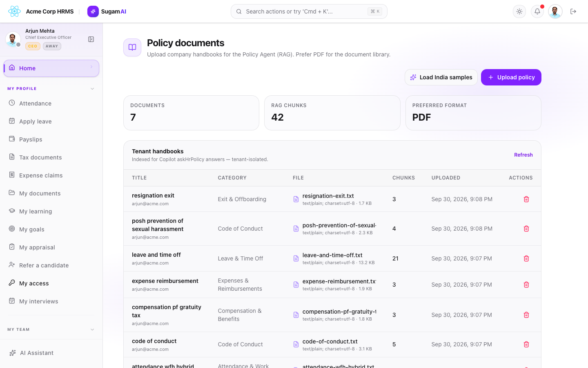
Task: Delete the expense reimbursement policy
Action: coord(526,285)
